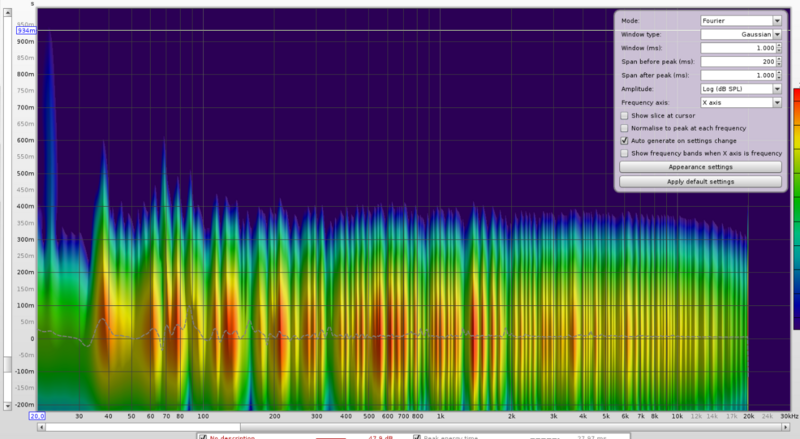Increase Window (ms) with the up arrow
The width and height of the screenshot is (800, 439).
(x=777, y=45)
